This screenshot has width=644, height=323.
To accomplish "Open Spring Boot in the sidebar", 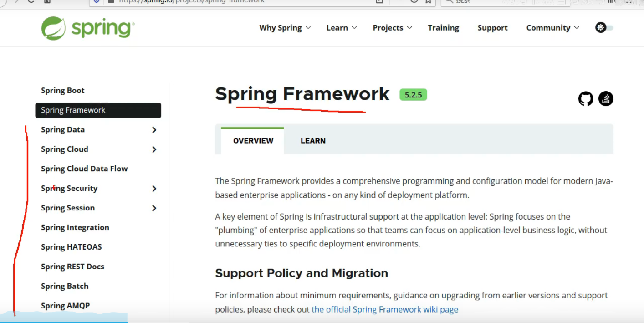I will point(63,90).
